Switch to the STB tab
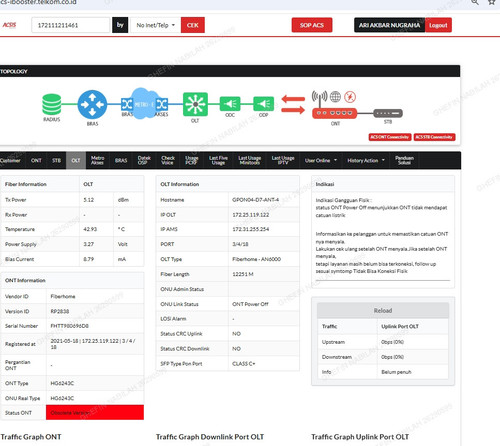Viewport: 500px width, 446px height. [x=56, y=160]
